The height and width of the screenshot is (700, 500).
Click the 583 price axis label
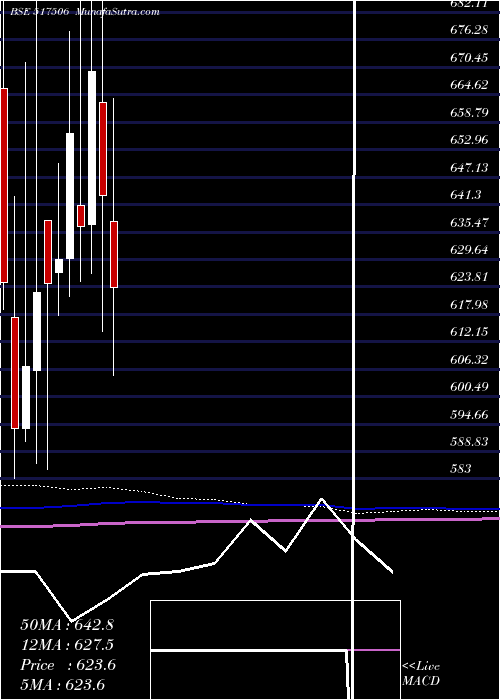tap(461, 469)
